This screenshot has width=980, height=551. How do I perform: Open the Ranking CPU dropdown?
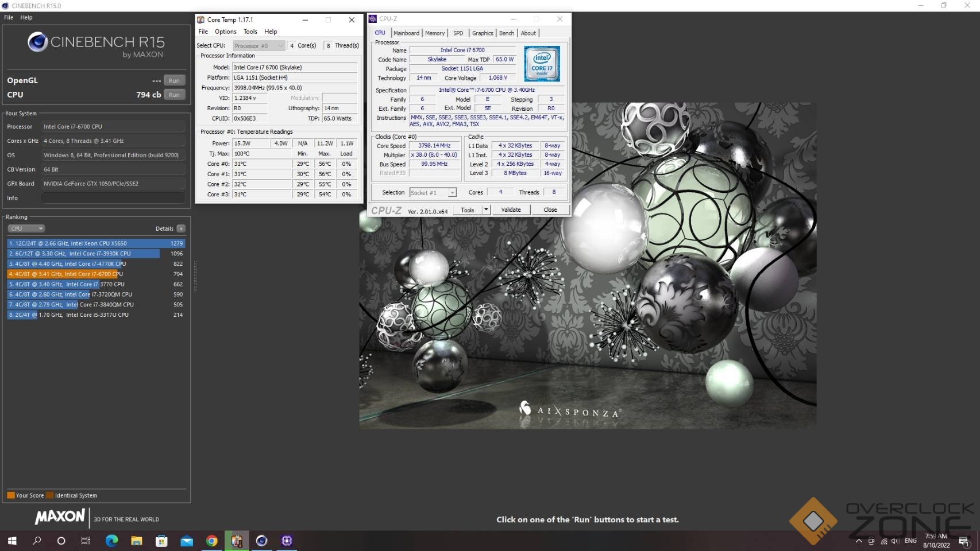click(26, 228)
